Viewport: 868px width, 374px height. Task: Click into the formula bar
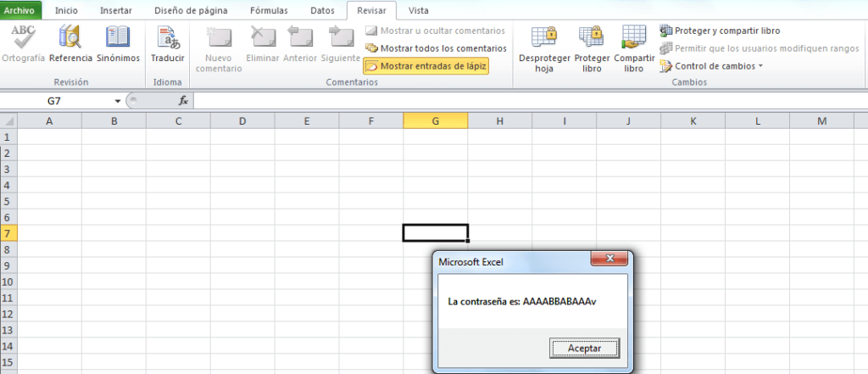[531, 101]
